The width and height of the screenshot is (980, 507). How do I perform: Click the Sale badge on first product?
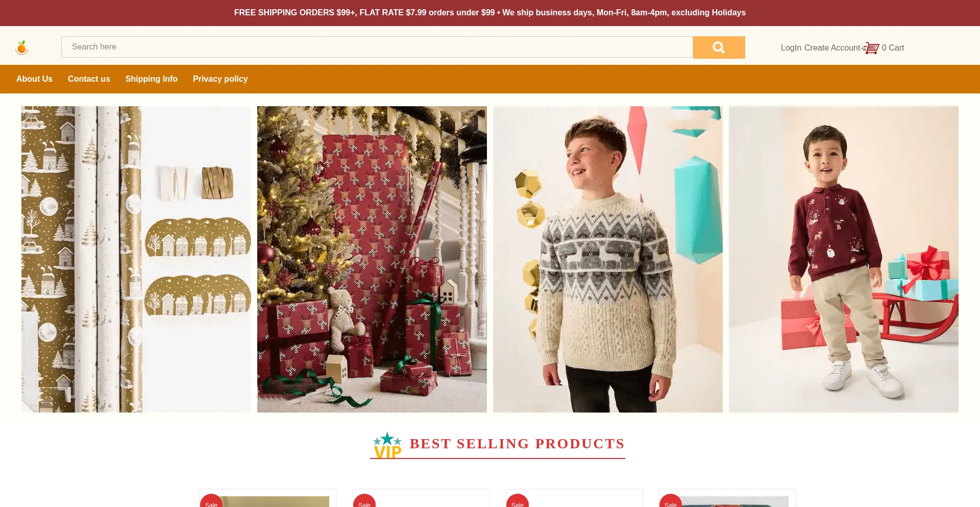pos(211,501)
